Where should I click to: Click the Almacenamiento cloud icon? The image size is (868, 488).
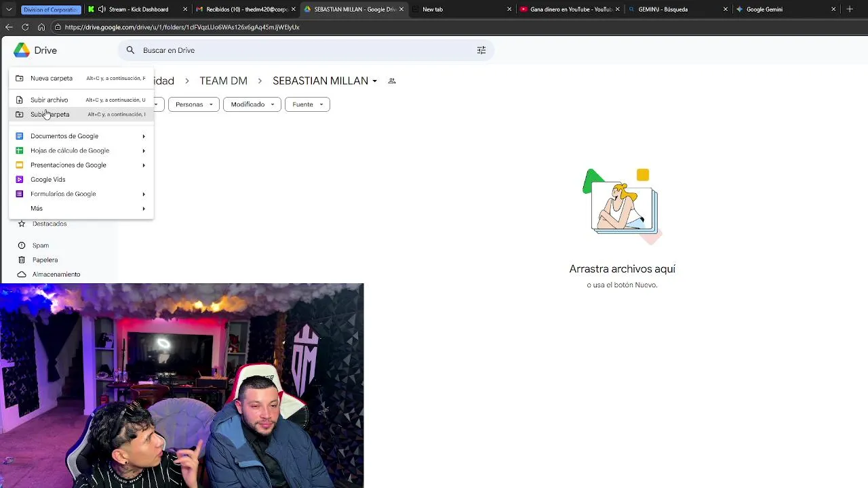click(22, 274)
